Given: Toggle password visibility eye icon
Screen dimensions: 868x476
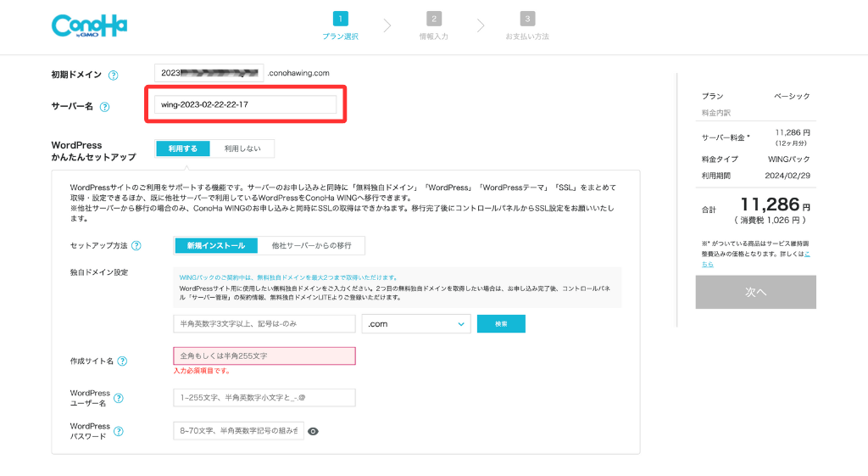Looking at the screenshot, I should [313, 431].
